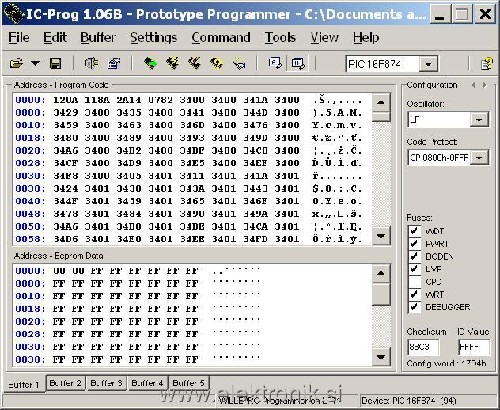The width and height of the screenshot is (500, 410).
Task: Switch to Buffer 2 tab
Action: click(x=65, y=383)
